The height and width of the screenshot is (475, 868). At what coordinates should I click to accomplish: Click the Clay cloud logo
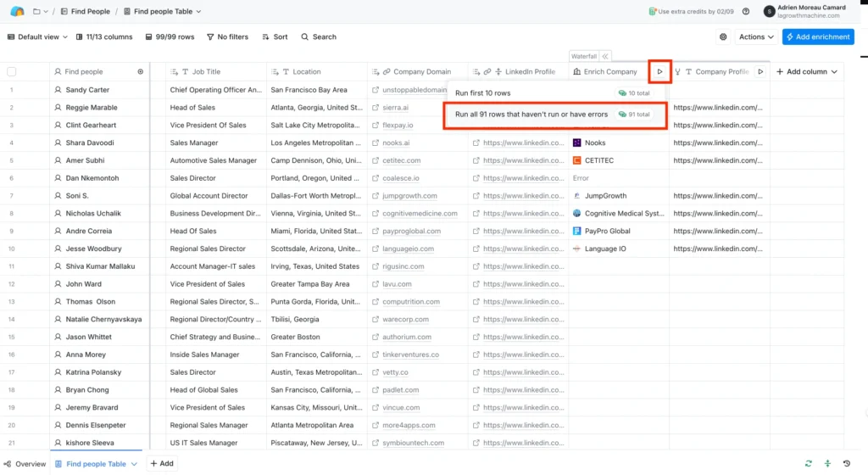pos(17,12)
